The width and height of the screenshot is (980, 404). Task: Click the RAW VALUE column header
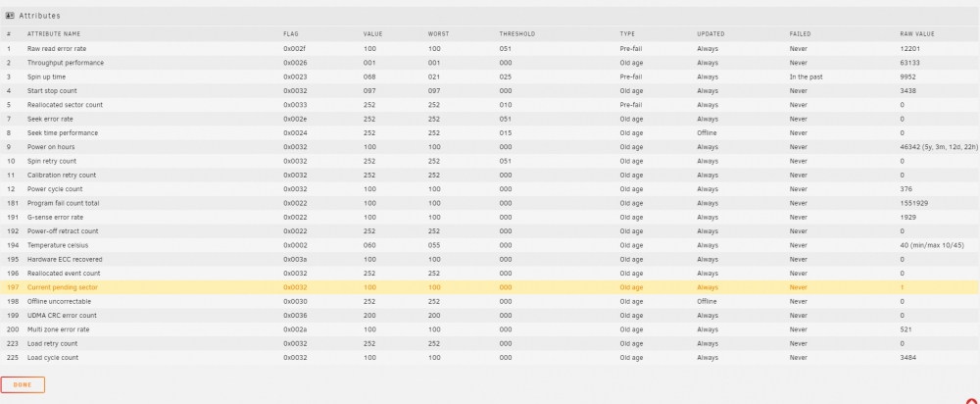[x=917, y=33]
